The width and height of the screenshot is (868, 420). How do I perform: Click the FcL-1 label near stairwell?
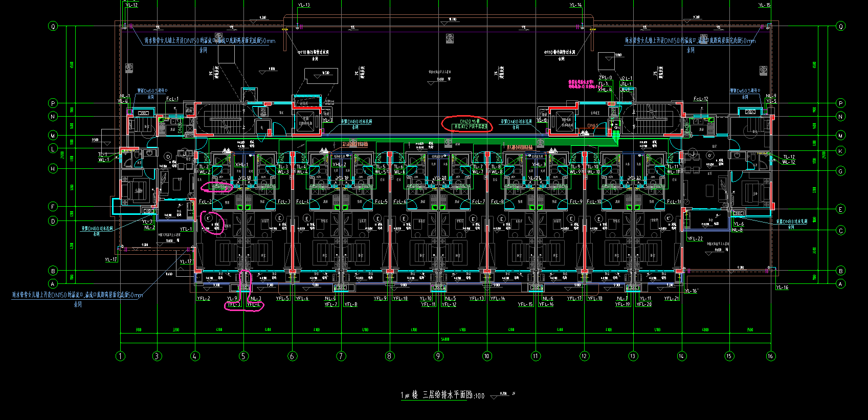pyautogui.click(x=172, y=99)
